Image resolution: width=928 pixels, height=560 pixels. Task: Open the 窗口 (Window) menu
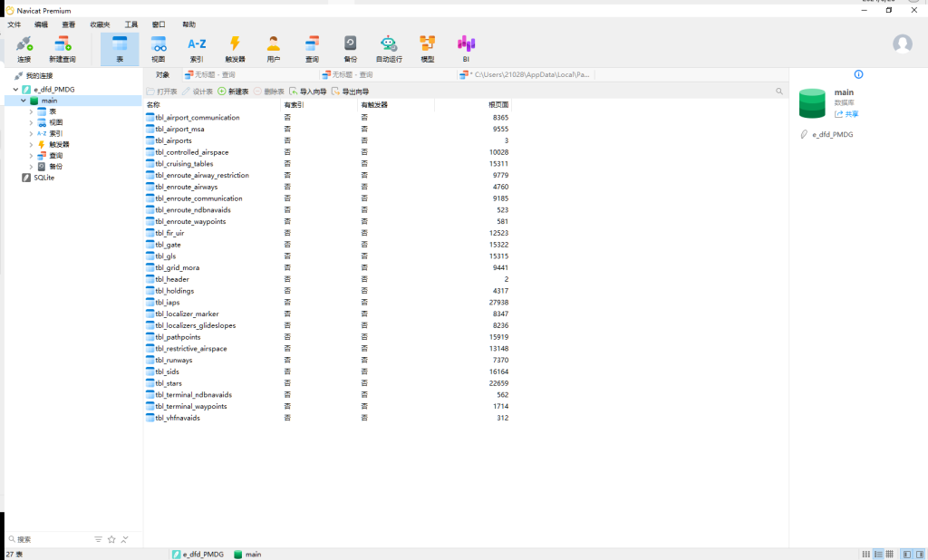coord(159,24)
